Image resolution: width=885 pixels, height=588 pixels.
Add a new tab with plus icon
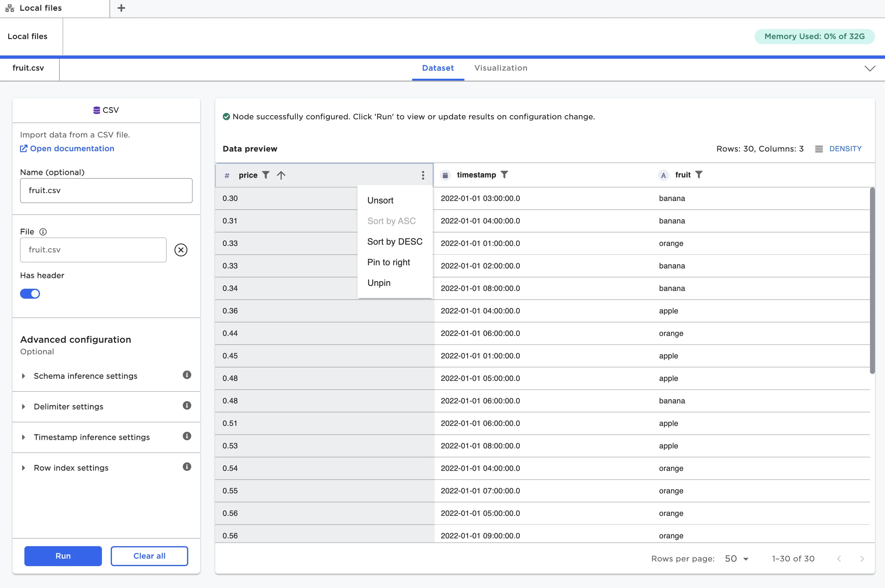(121, 8)
